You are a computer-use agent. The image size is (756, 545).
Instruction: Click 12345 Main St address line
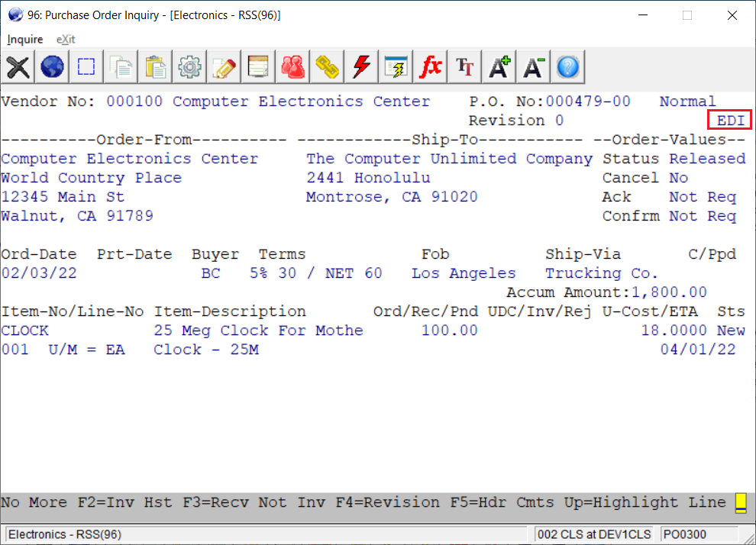(x=63, y=197)
